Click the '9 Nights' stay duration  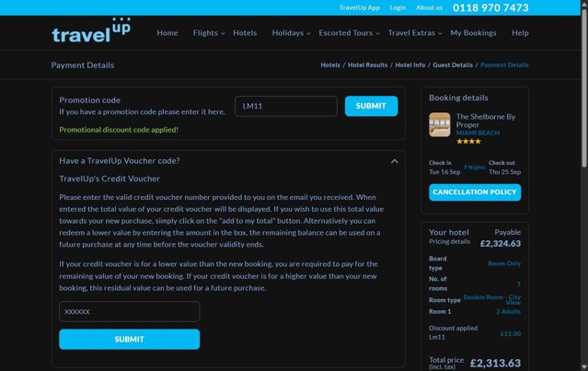[475, 168]
